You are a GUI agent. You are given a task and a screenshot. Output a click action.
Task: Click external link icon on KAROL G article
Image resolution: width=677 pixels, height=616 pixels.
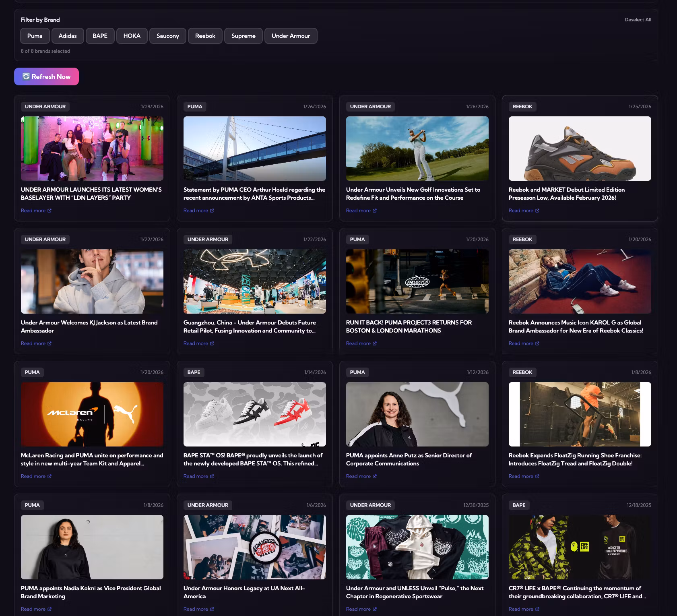coord(537,343)
